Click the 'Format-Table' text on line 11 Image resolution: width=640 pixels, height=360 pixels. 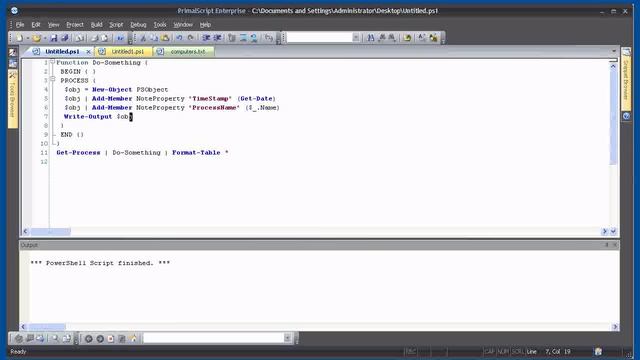click(196, 152)
